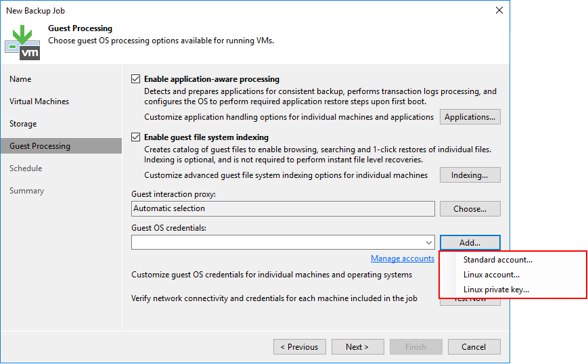Viewport: 588px width, 364px height.
Task: Go to the Name wizard step
Action: pos(20,79)
